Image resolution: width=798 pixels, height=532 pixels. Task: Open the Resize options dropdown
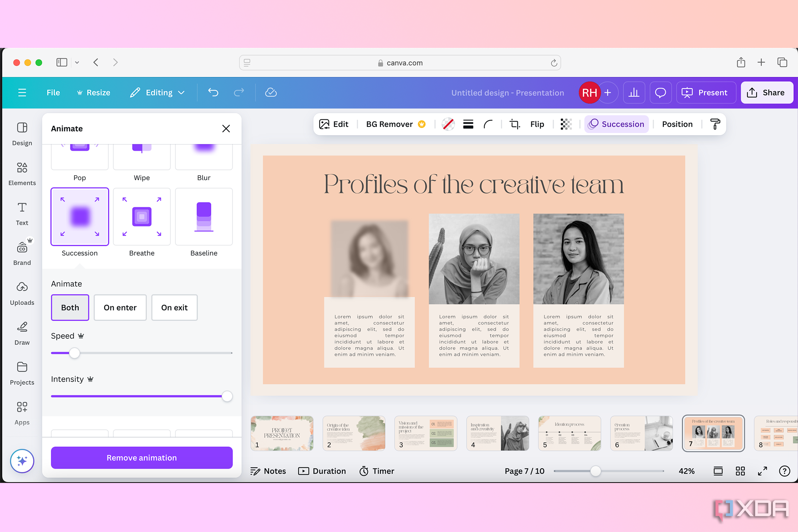(x=93, y=92)
